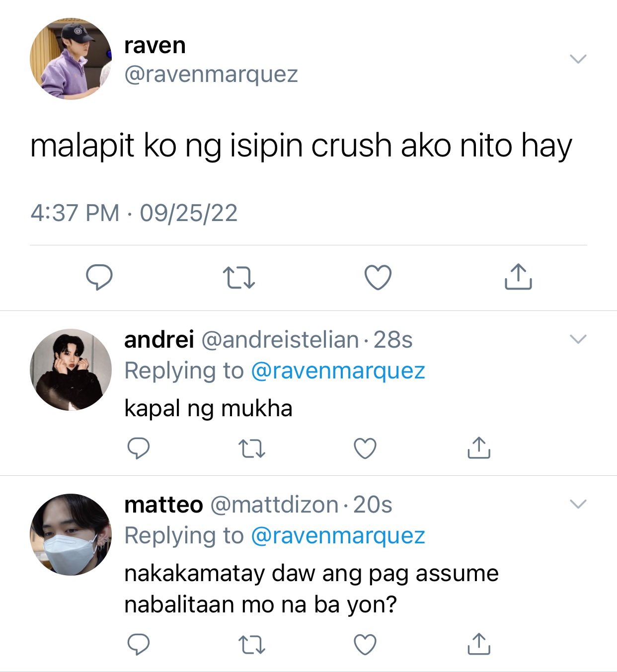Like raven's main tweet
Screen dimensions: 617x672
378,277
